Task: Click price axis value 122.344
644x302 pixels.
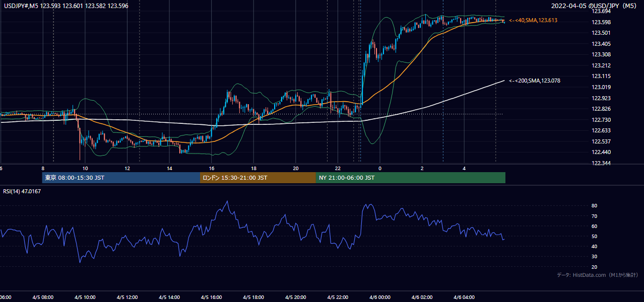Action: (600, 163)
